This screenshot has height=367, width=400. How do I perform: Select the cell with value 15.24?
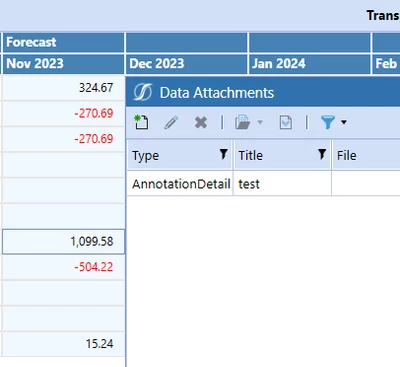pyautogui.click(x=63, y=344)
